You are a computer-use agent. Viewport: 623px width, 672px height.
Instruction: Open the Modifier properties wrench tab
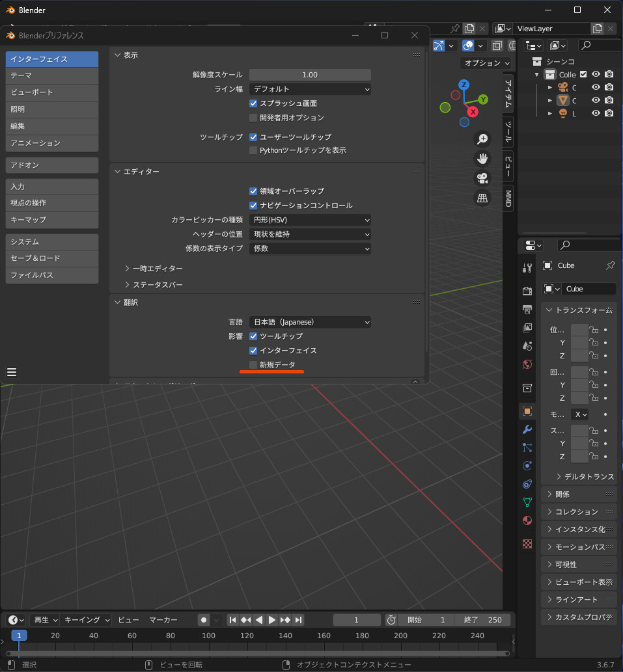527,429
